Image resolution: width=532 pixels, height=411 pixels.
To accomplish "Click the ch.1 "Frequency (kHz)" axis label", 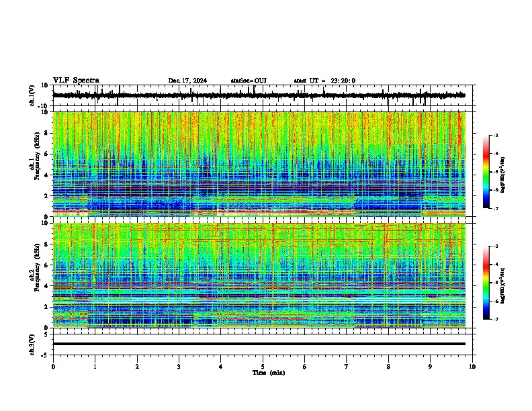I will click(37, 156).
